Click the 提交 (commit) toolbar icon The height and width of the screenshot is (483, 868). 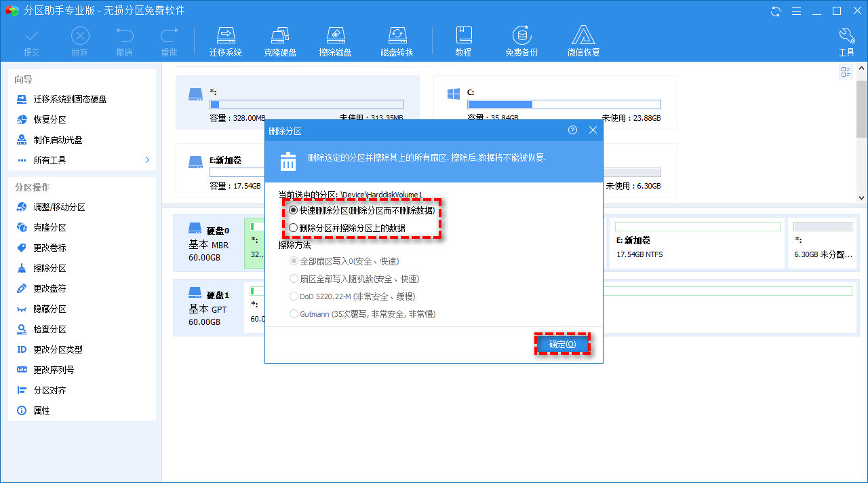pyautogui.click(x=32, y=42)
